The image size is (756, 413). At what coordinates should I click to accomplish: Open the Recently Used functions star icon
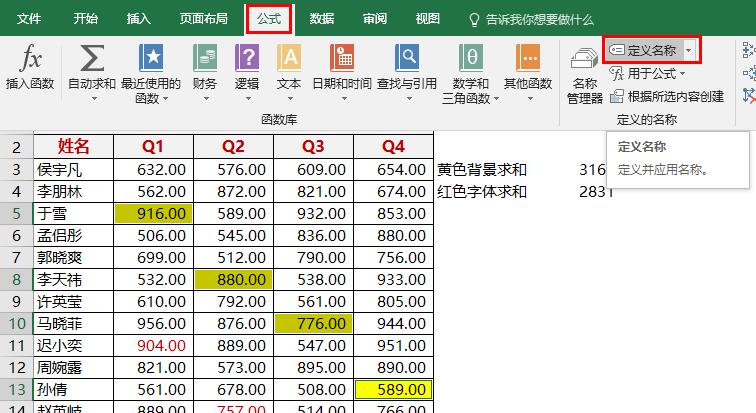(x=151, y=58)
